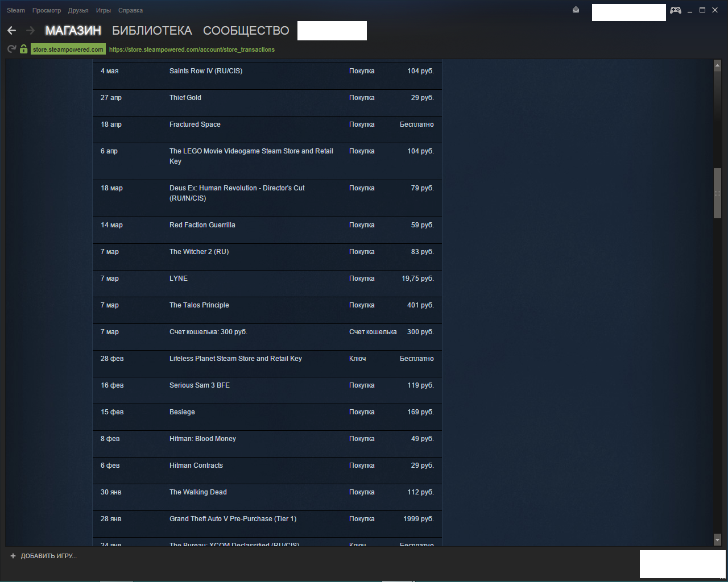
Task: Open The LEGO Movie Videogame transaction
Action: click(267, 161)
